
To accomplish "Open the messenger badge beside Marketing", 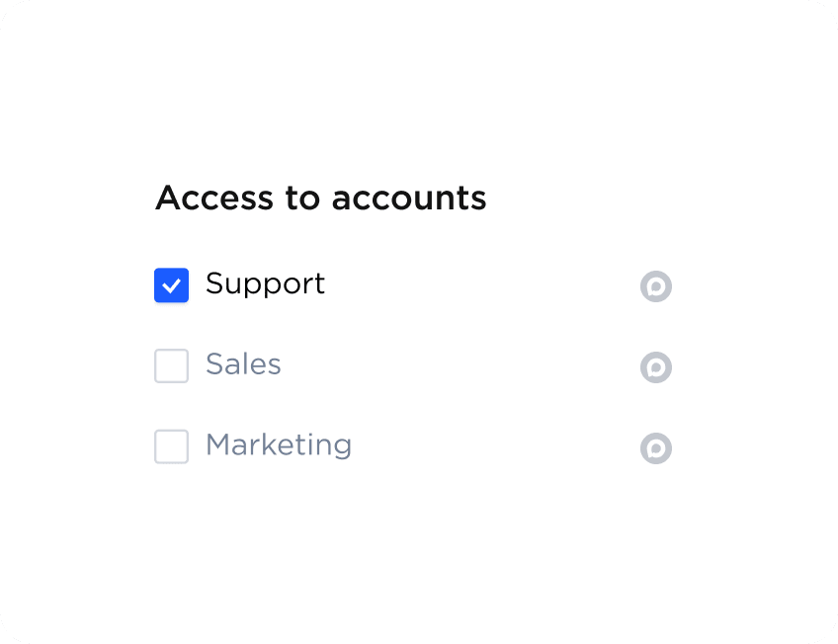I will pyautogui.click(x=655, y=448).
